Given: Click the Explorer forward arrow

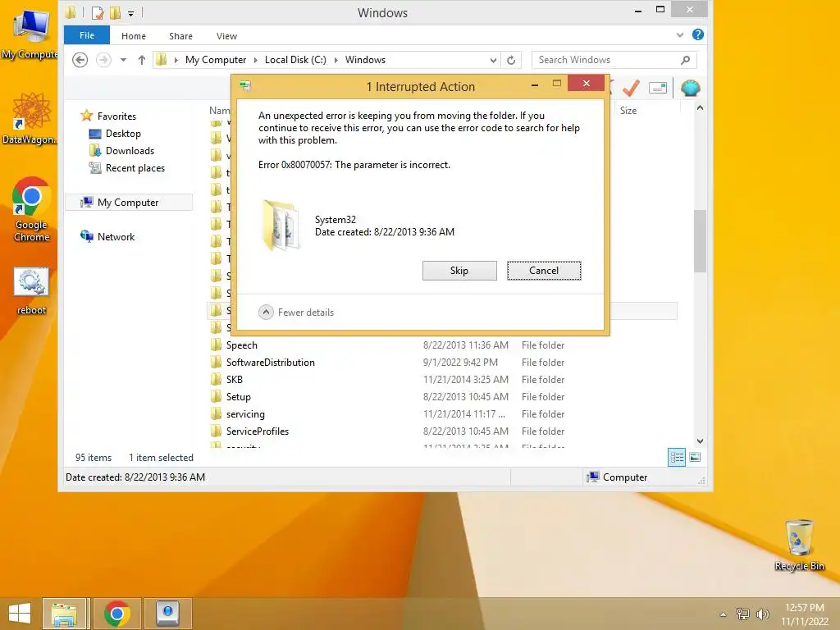Looking at the screenshot, I should pos(103,60).
